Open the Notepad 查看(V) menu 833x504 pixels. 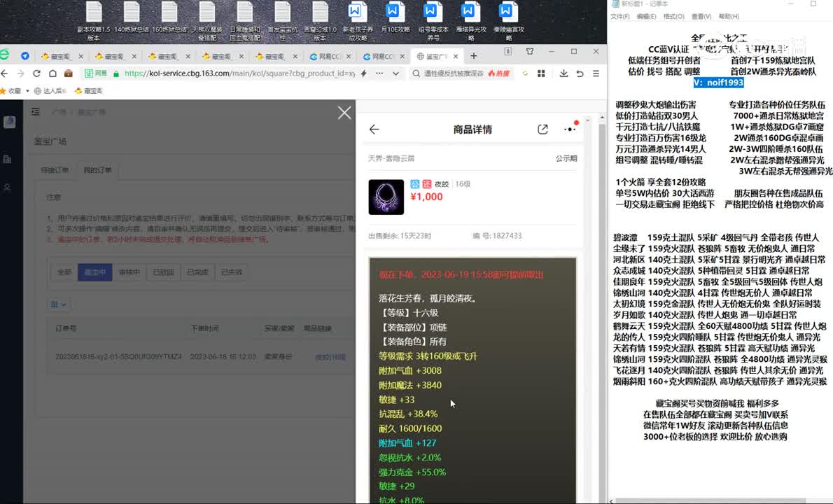tap(701, 17)
